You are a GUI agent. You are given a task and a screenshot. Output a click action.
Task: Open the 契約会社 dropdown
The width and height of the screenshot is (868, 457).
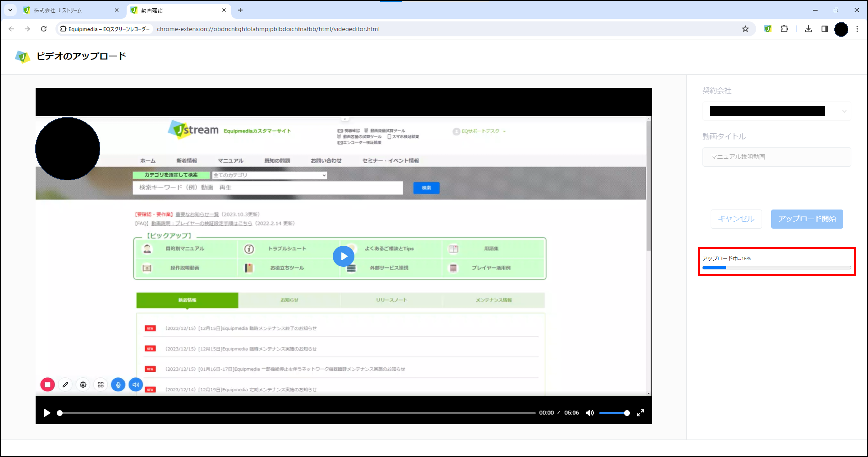click(777, 111)
